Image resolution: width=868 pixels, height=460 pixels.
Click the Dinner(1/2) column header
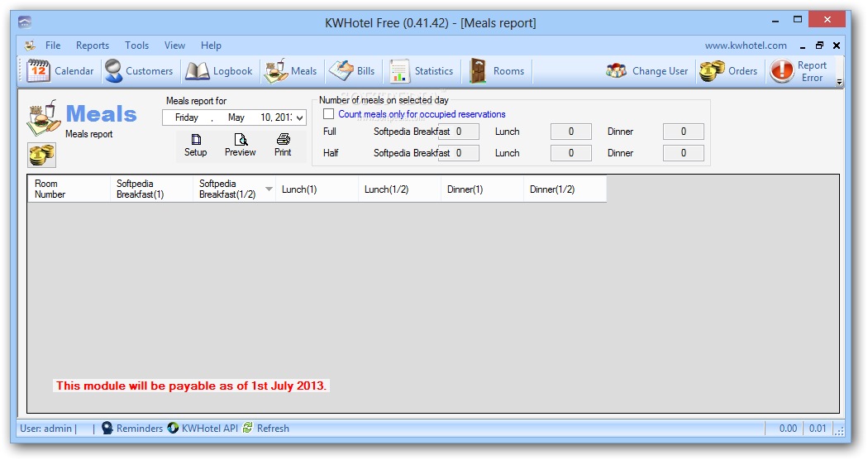click(x=565, y=189)
